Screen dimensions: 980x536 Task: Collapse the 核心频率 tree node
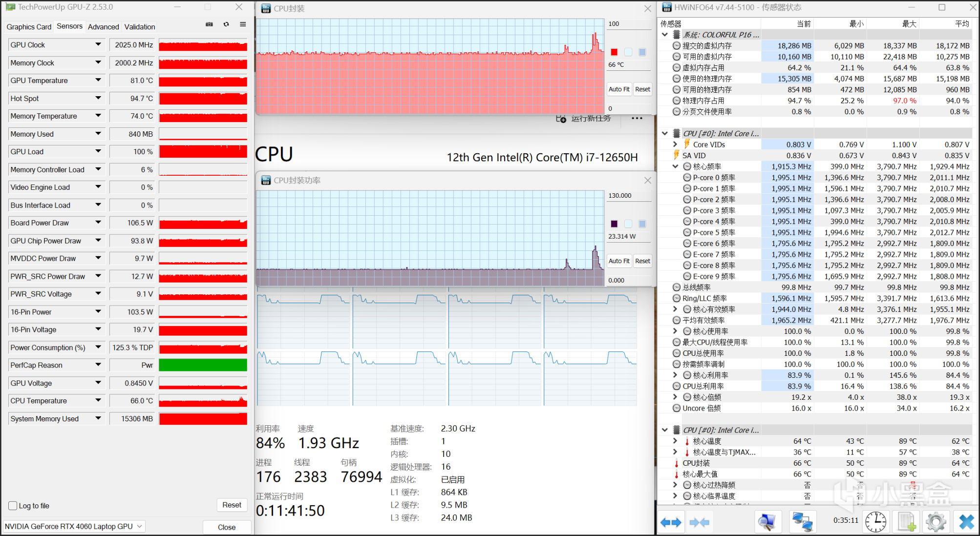pos(675,166)
